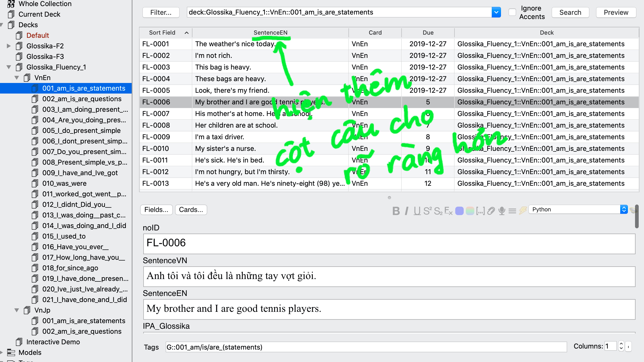Increase the Columns stepper value

point(621,344)
